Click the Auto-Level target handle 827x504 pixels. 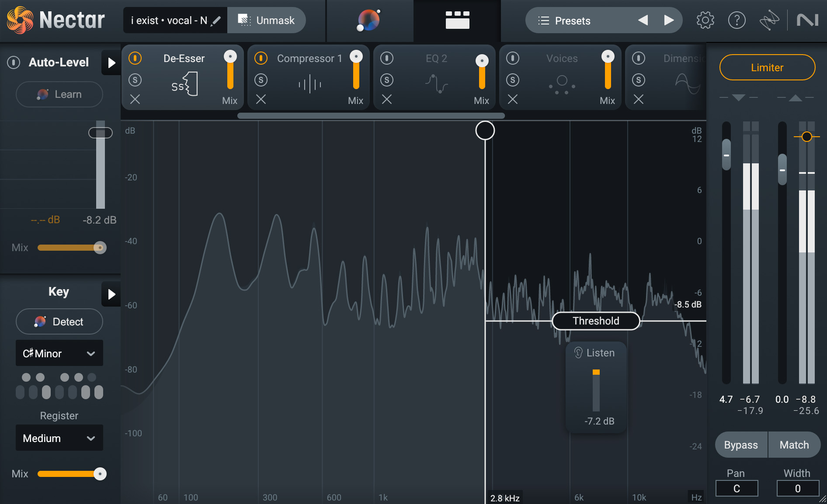(101, 133)
